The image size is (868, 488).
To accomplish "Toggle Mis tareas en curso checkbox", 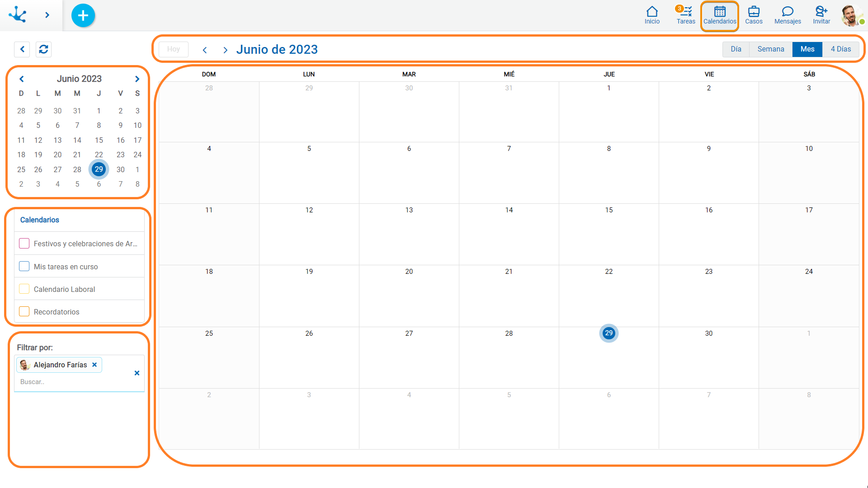I will (24, 267).
